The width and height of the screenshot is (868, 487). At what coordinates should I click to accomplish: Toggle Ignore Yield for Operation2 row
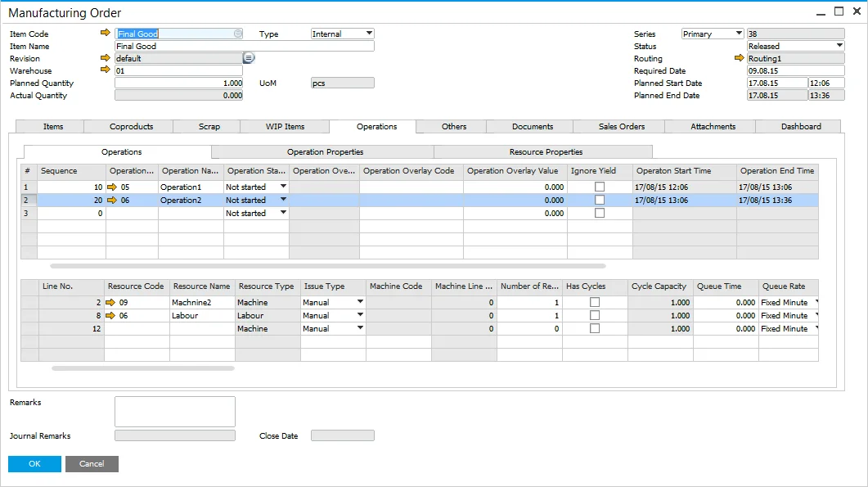click(600, 200)
